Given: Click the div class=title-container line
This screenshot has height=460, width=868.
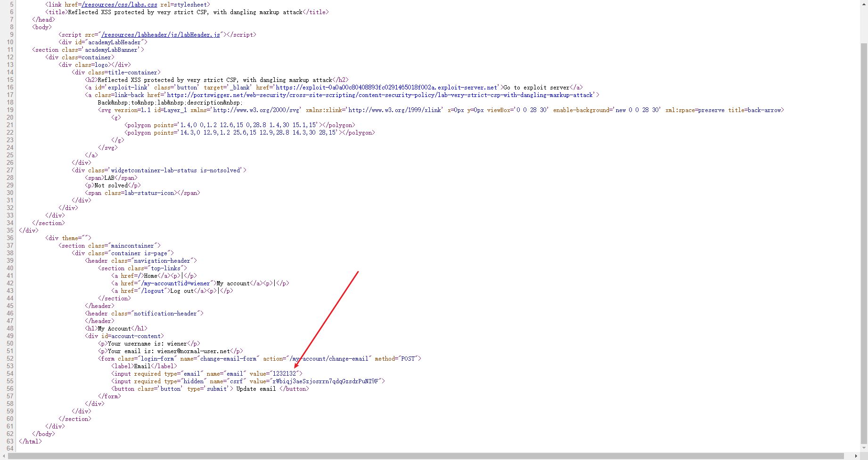Looking at the screenshot, I should (116, 73).
